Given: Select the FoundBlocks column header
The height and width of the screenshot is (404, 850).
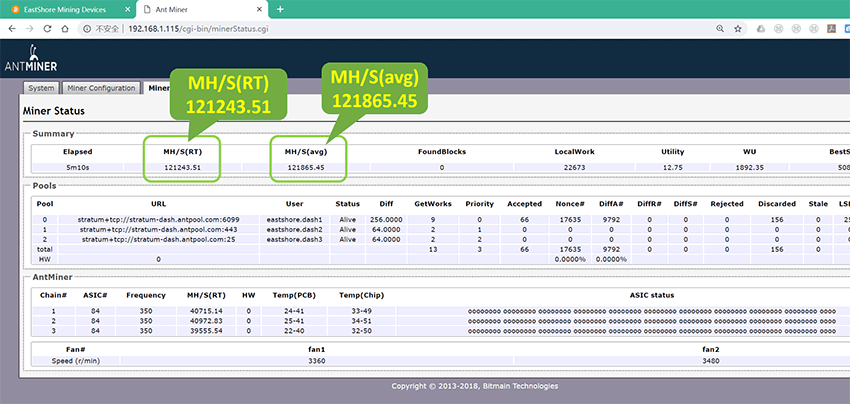Looking at the screenshot, I should 441,152.
